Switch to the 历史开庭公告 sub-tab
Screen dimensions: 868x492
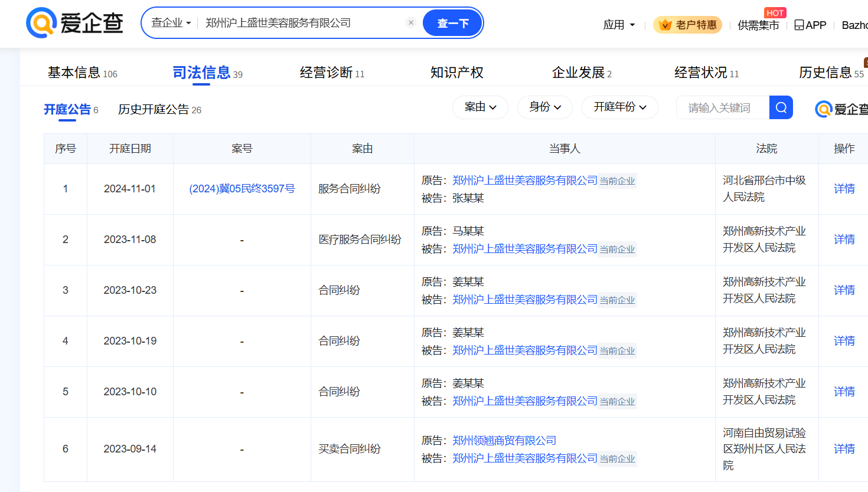tap(154, 109)
